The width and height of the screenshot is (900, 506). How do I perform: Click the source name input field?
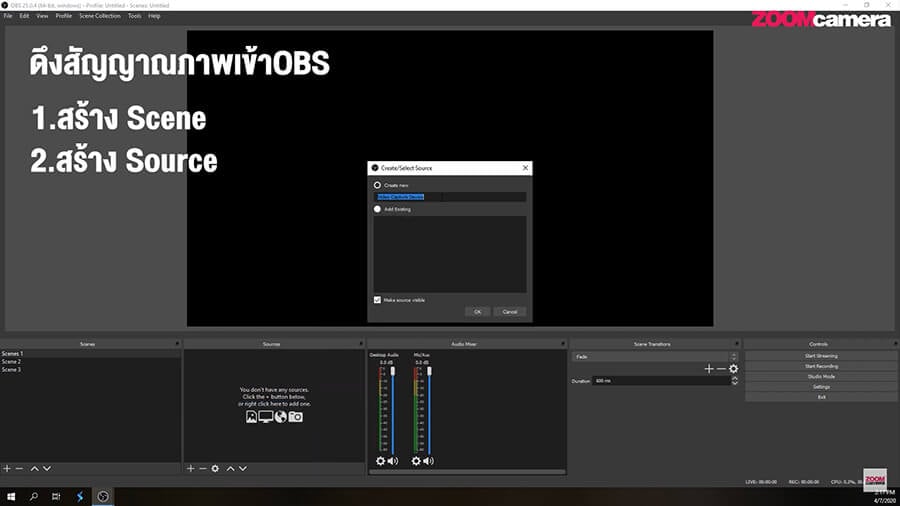[449, 197]
